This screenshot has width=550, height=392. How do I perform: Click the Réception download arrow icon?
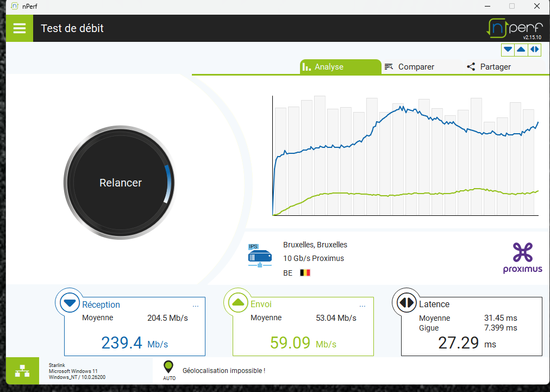click(x=70, y=302)
